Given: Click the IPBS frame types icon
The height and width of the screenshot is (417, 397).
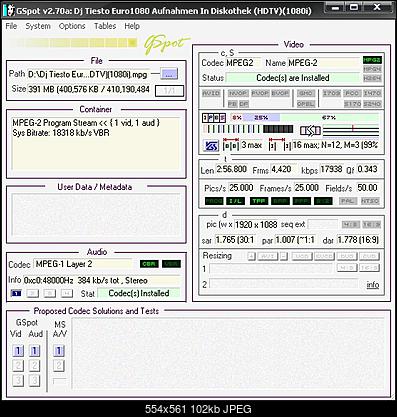Looking at the screenshot, I should pyautogui.click(x=214, y=118).
